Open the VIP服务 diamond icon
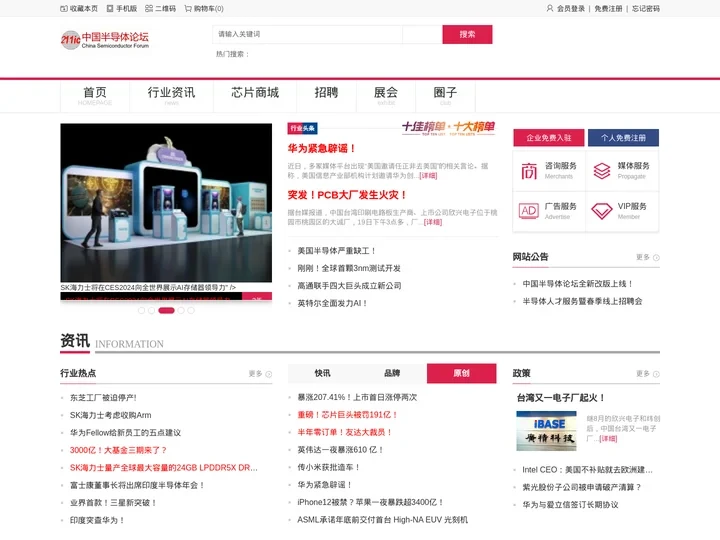Image resolution: width=720 pixels, height=540 pixels. coord(602,211)
